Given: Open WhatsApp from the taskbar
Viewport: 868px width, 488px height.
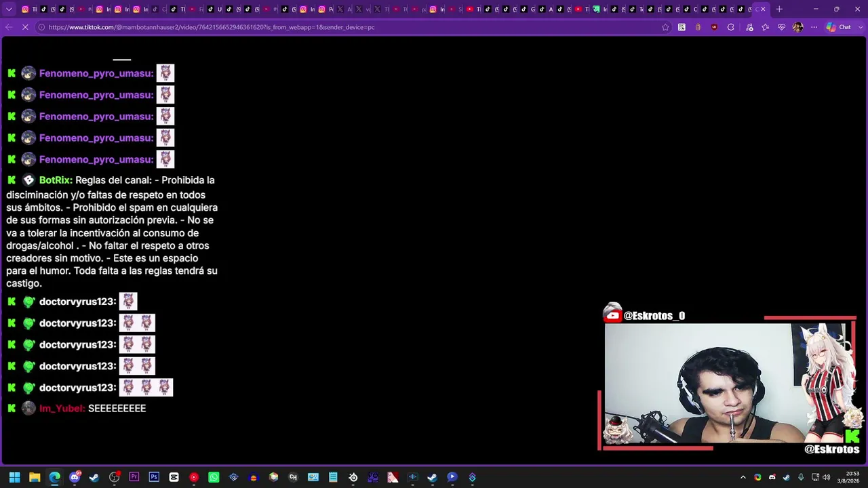Looking at the screenshot, I should [x=214, y=477].
